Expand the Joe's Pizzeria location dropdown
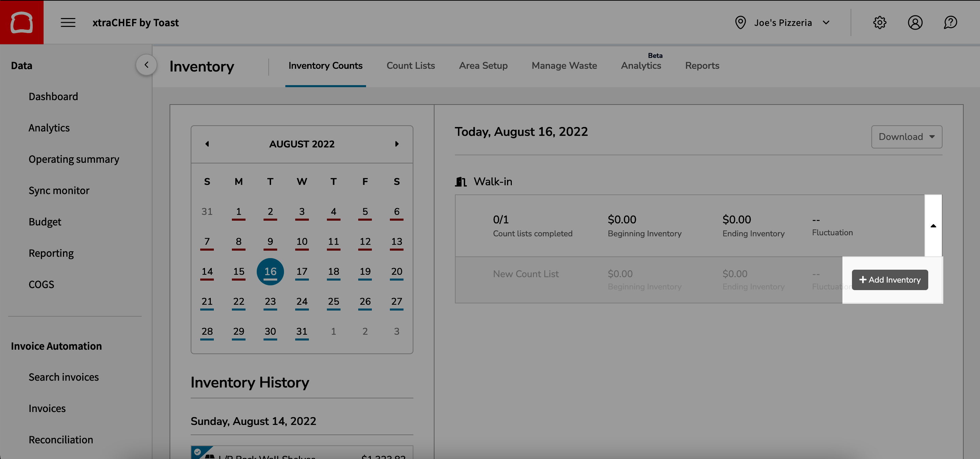 pyautogui.click(x=826, y=22)
